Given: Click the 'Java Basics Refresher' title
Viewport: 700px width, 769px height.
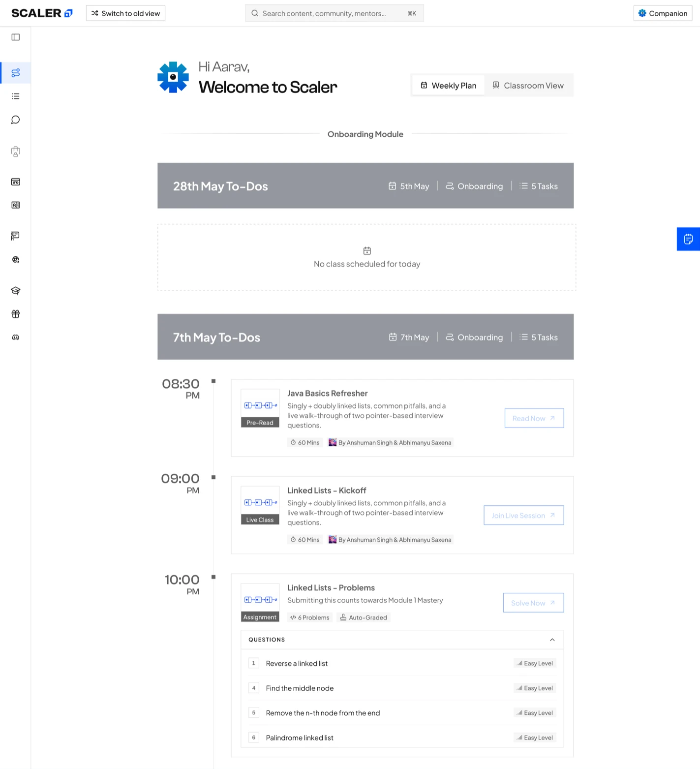Looking at the screenshot, I should [328, 394].
